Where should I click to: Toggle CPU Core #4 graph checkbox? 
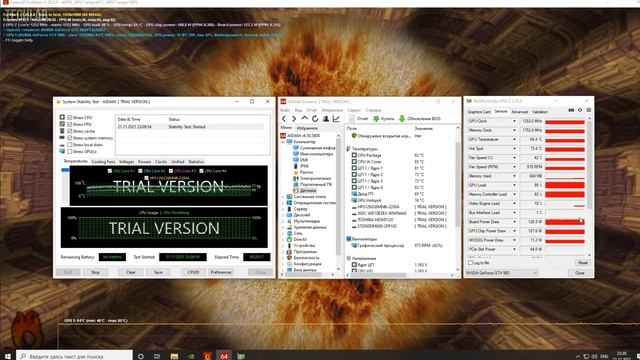click(201, 171)
